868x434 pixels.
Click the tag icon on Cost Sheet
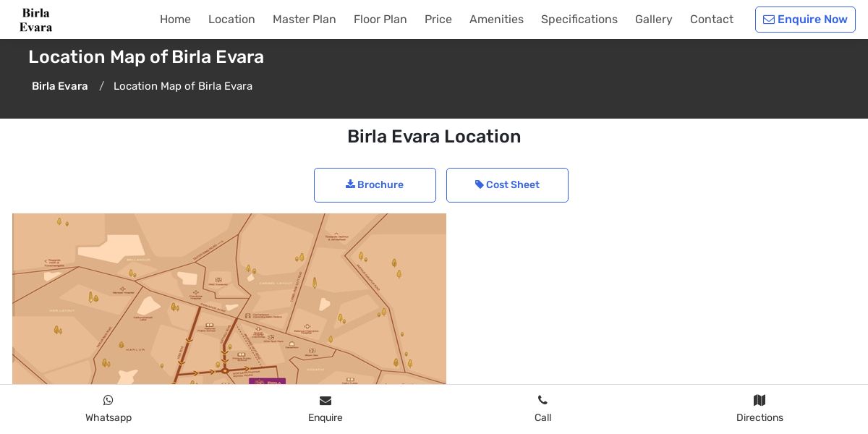click(479, 184)
